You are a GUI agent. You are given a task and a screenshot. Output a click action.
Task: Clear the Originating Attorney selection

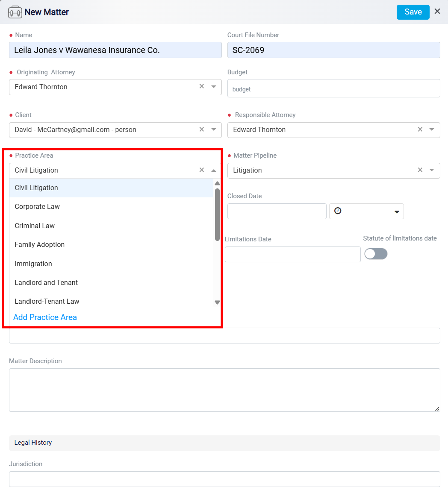click(x=202, y=86)
